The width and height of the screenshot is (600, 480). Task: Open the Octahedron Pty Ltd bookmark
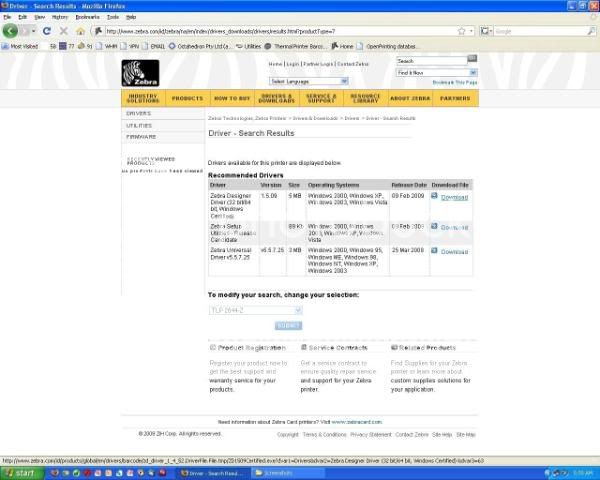200,46
